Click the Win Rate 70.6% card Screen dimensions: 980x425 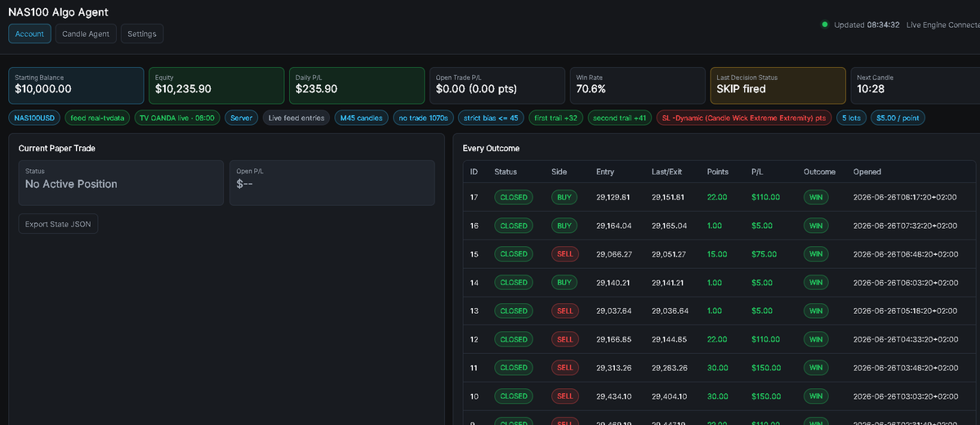(x=638, y=85)
